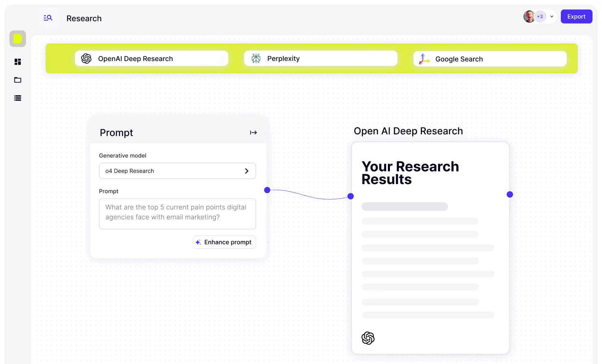
Task: Click the OpenAI logo in results card
Action: (x=368, y=338)
